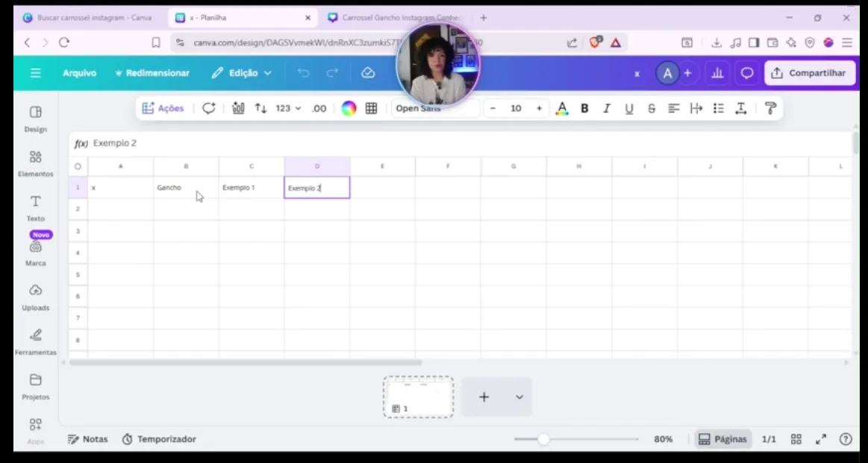Open the Elementos panel in sidebar
Screen dimensions: 868x463
pos(35,163)
